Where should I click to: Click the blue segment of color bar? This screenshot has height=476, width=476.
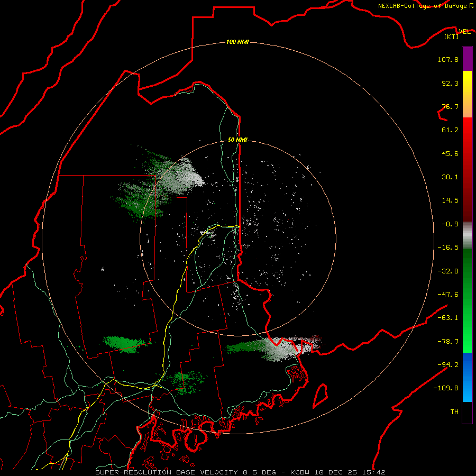(x=467, y=377)
